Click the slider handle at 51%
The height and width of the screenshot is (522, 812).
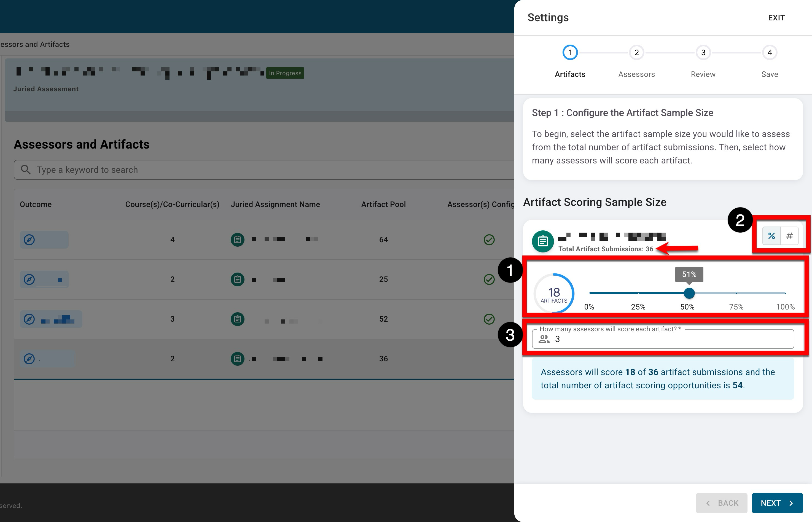[x=689, y=293]
